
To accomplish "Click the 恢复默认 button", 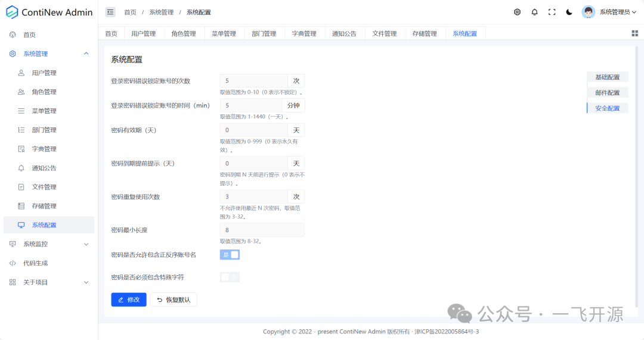I will pyautogui.click(x=174, y=300).
